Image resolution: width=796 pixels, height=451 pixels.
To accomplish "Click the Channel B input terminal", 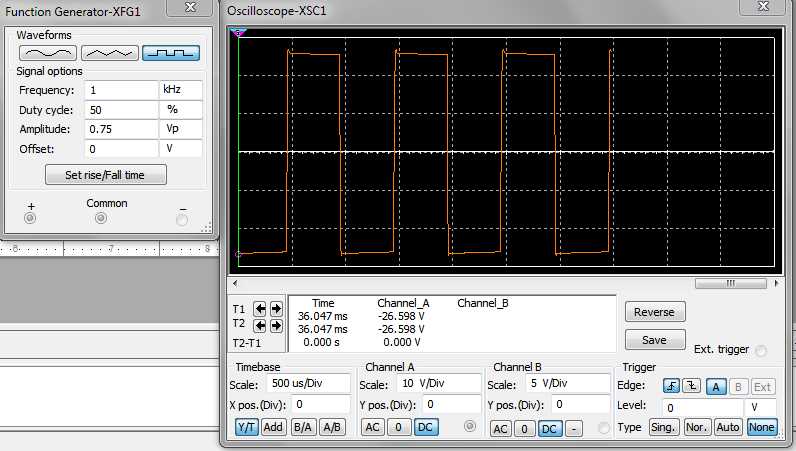I will click(603, 428).
